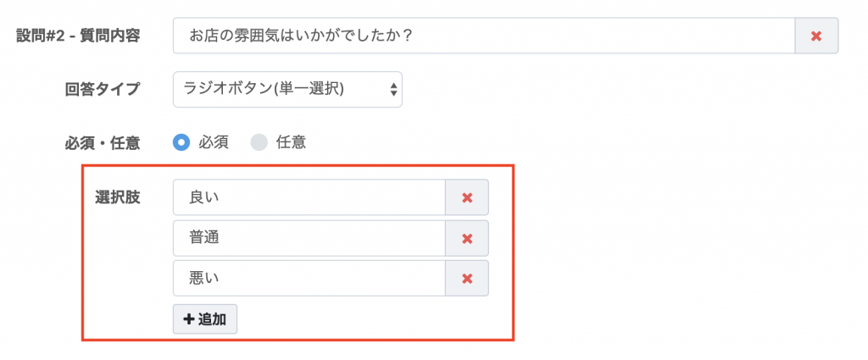Delete the question #2 with red X
The image size is (868, 360).
coord(816,36)
